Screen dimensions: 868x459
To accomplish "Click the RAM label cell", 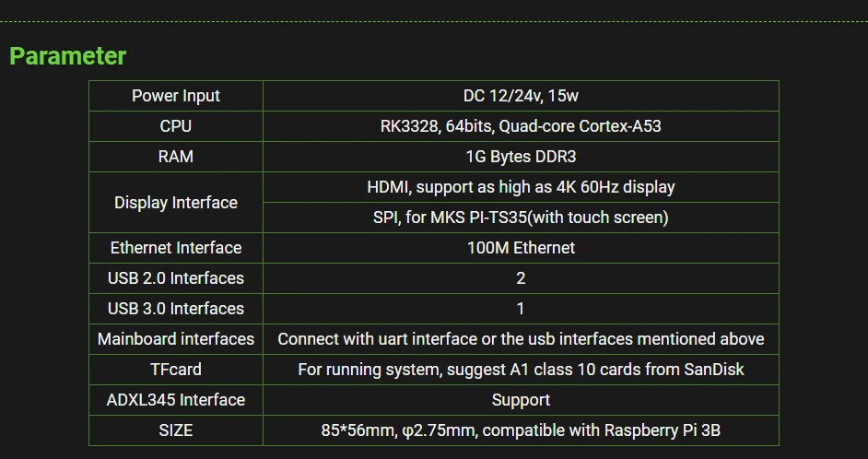I will [x=176, y=157].
